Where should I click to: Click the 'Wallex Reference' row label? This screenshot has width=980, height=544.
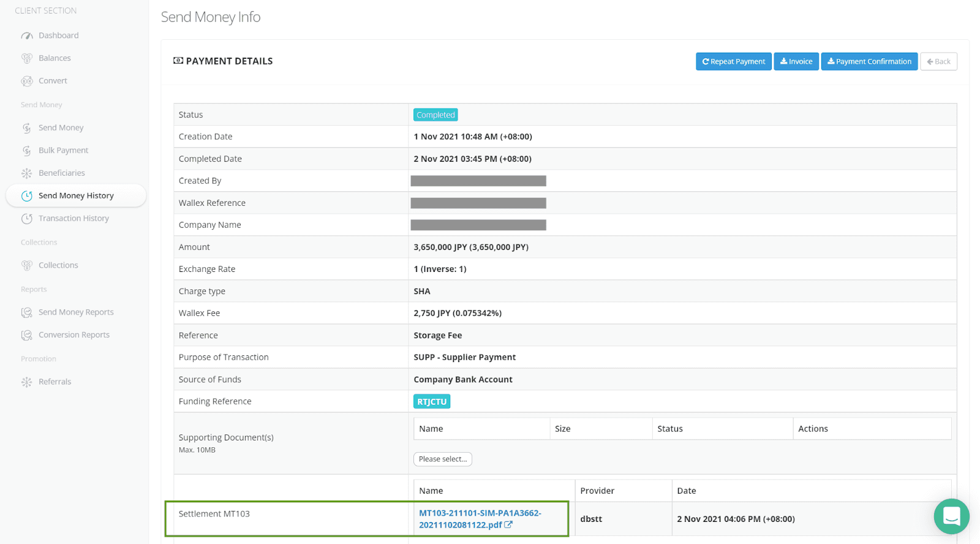tap(212, 203)
